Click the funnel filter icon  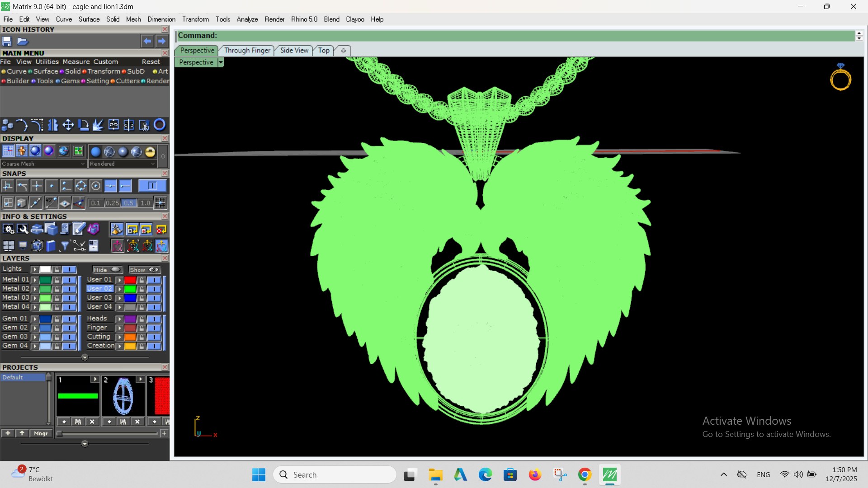[x=65, y=246]
